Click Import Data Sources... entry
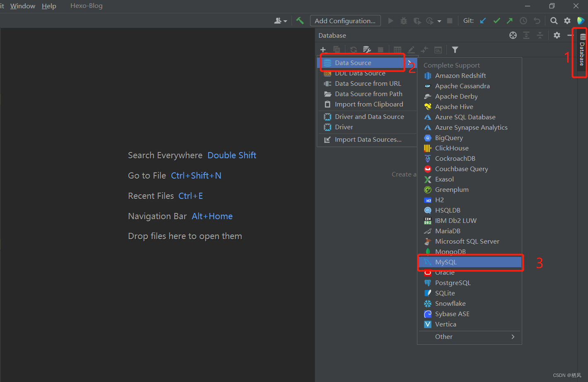Screen dimensions: 588x382 click(367, 139)
